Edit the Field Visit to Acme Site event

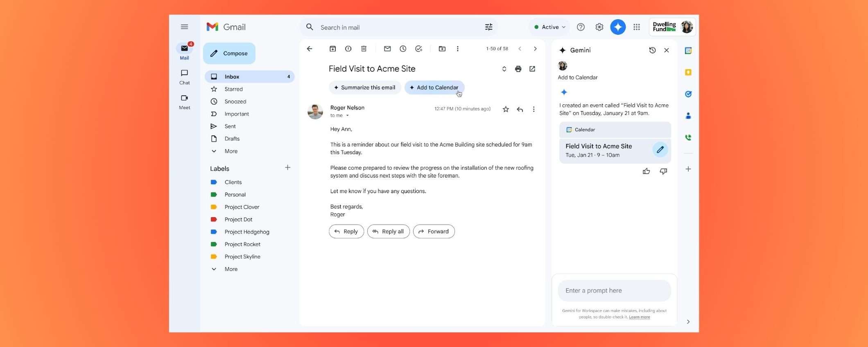pos(660,150)
